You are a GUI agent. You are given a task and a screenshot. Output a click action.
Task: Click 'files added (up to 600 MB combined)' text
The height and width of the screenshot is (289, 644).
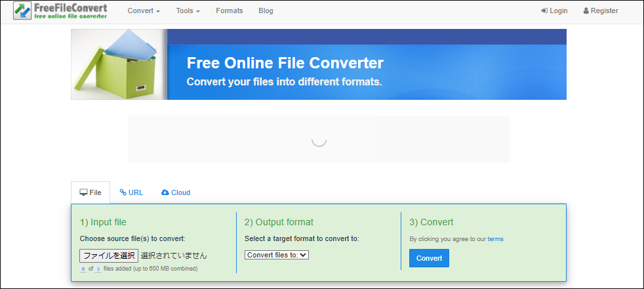tap(151, 269)
